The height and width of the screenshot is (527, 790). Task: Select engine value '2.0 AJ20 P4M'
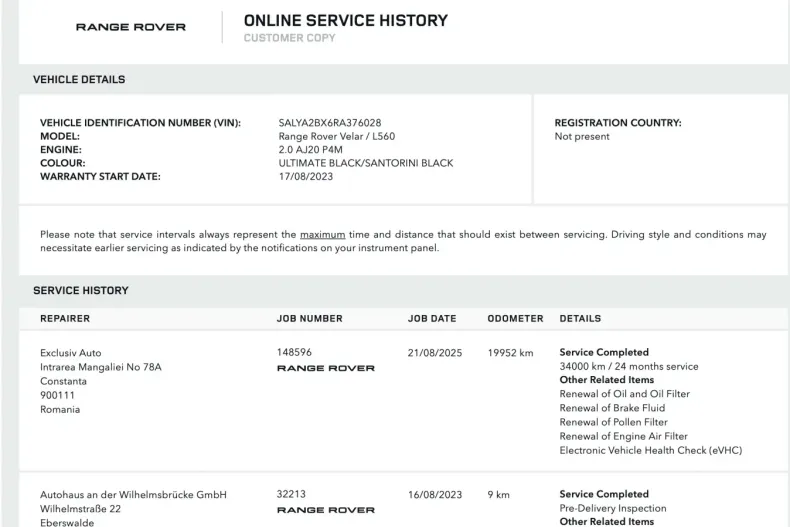[310, 150]
